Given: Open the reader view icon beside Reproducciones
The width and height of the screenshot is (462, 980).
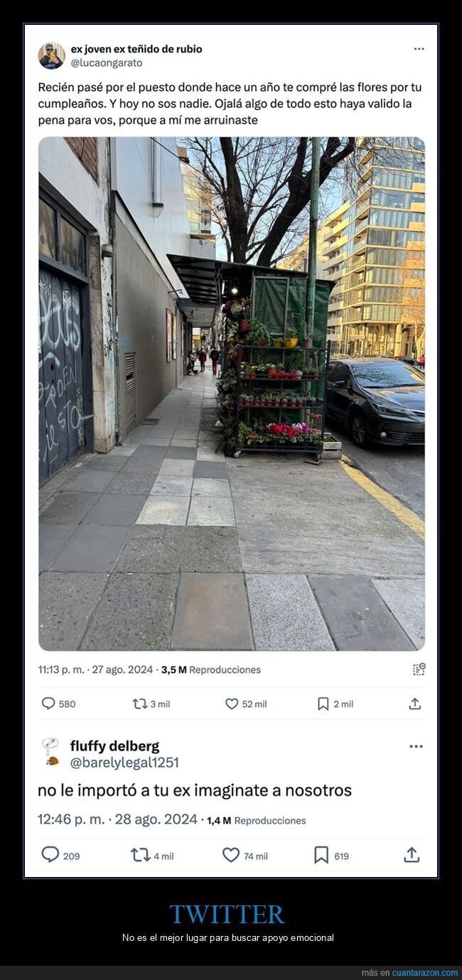Looking at the screenshot, I should [x=419, y=669].
